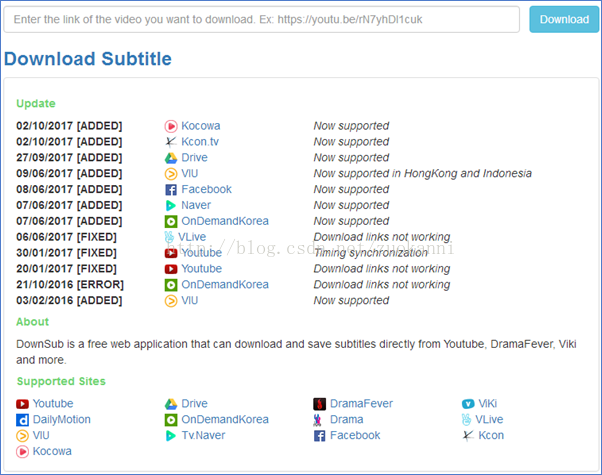Click Tv.Naver icon under Supported Sites
602x475 pixels.
coord(171,435)
